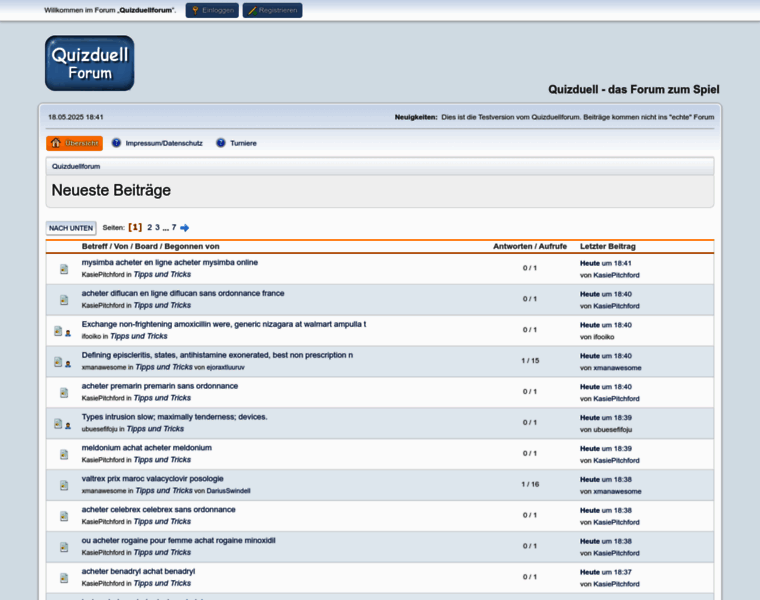Image resolution: width=760 pixels, height=600 pixels.
Task: Click post icon of amoxicillin topic
Action: point(58,331)
